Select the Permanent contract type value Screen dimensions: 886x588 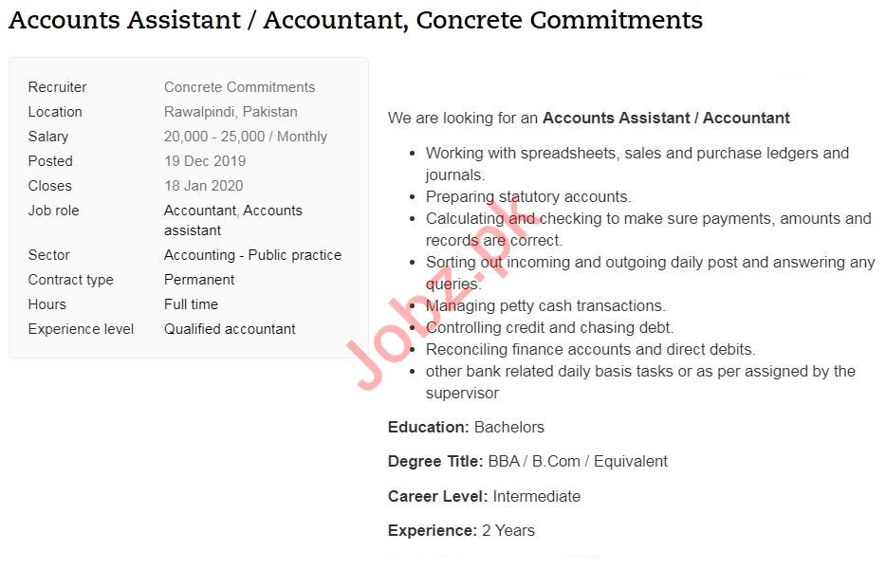(x=199, y=280)
